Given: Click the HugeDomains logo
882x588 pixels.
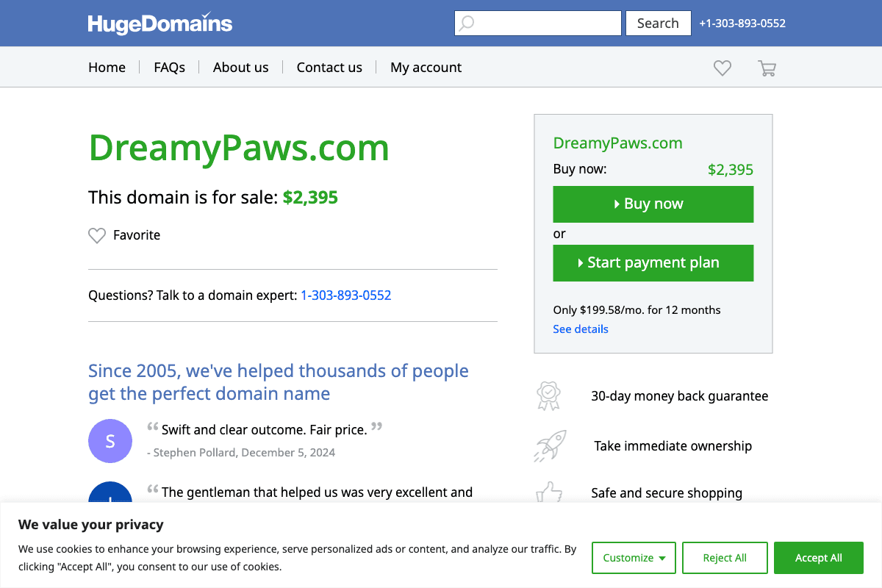Looking at the screenshot, I should (x=159, y=23).
